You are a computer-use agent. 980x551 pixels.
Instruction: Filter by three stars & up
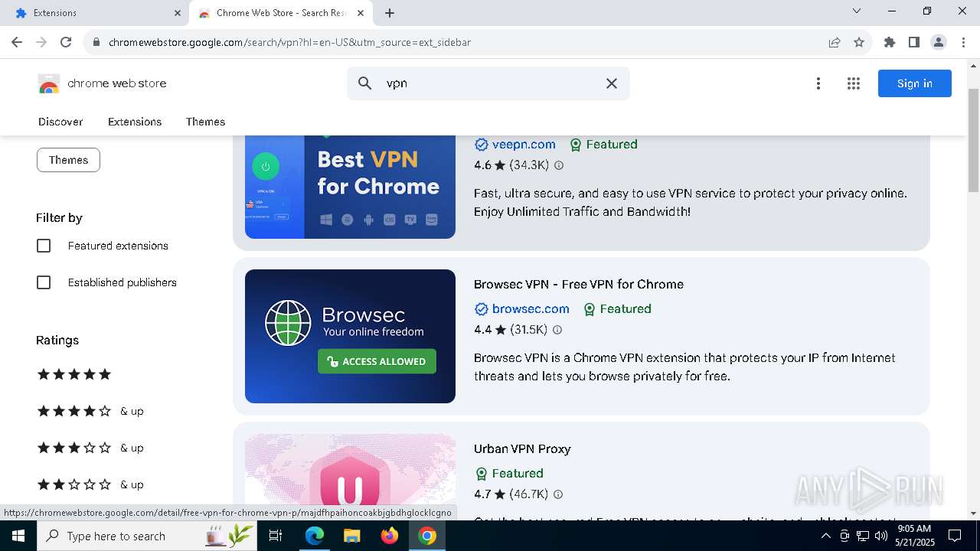pos(90,448)
